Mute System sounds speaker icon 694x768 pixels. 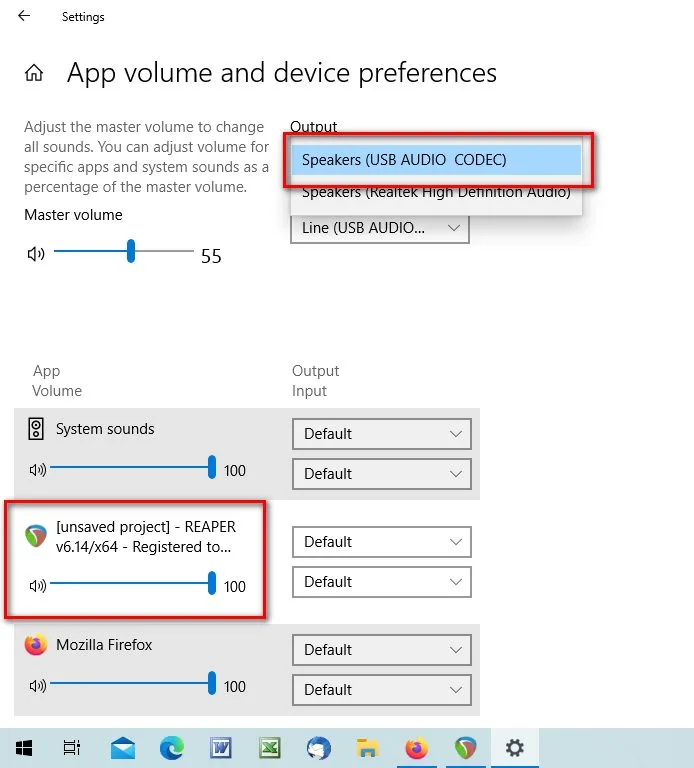click(38, 470)
